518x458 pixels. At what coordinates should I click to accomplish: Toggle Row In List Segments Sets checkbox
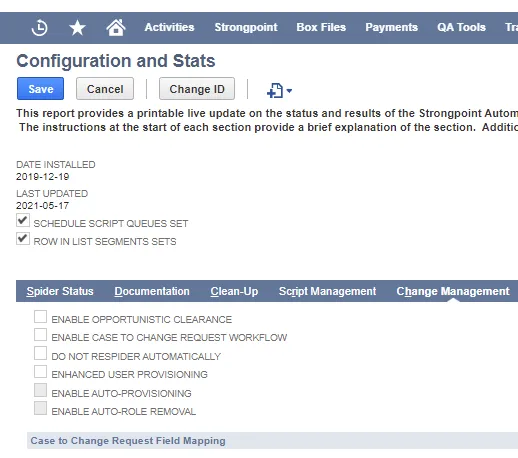pos(23,239)
